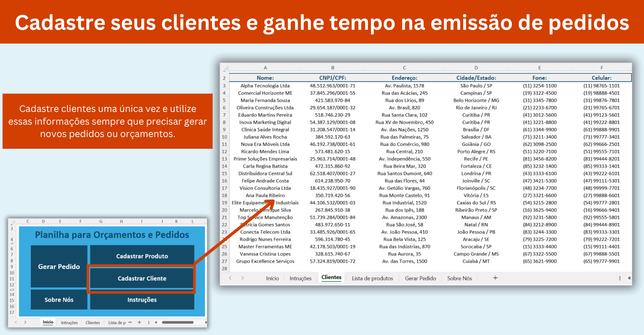
Task: Add a new sheet in the Clientes workbook
Action: coord(495,278)
